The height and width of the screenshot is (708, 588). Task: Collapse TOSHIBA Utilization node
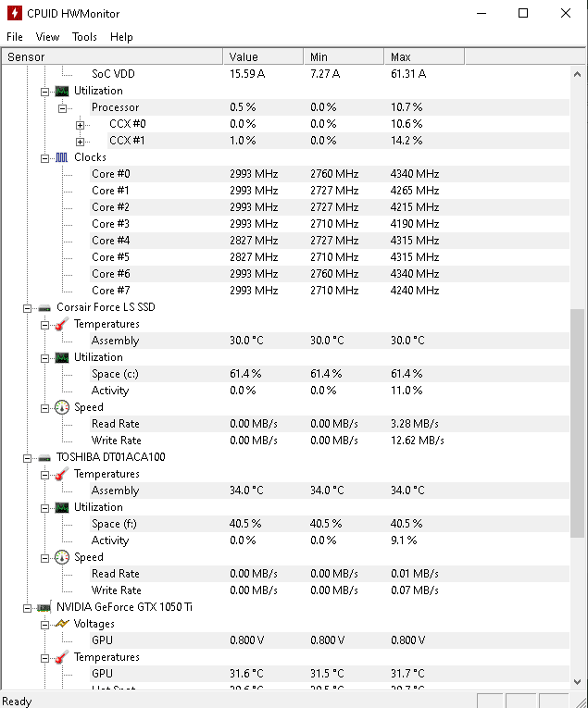point(44,508)
